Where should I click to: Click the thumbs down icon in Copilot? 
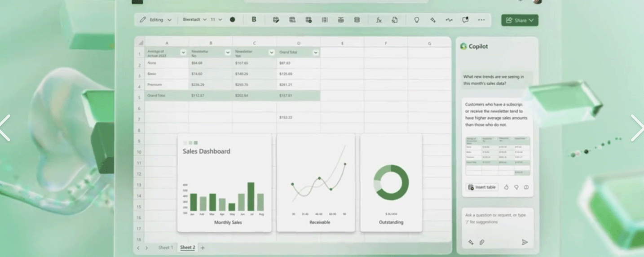pos(516,187)
